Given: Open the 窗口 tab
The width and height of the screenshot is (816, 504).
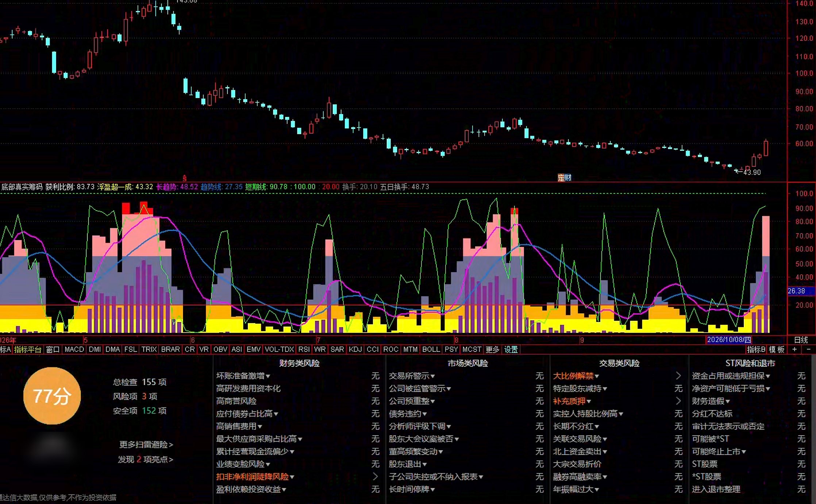Looking at the screenshot, I should [x=53, y=349].
